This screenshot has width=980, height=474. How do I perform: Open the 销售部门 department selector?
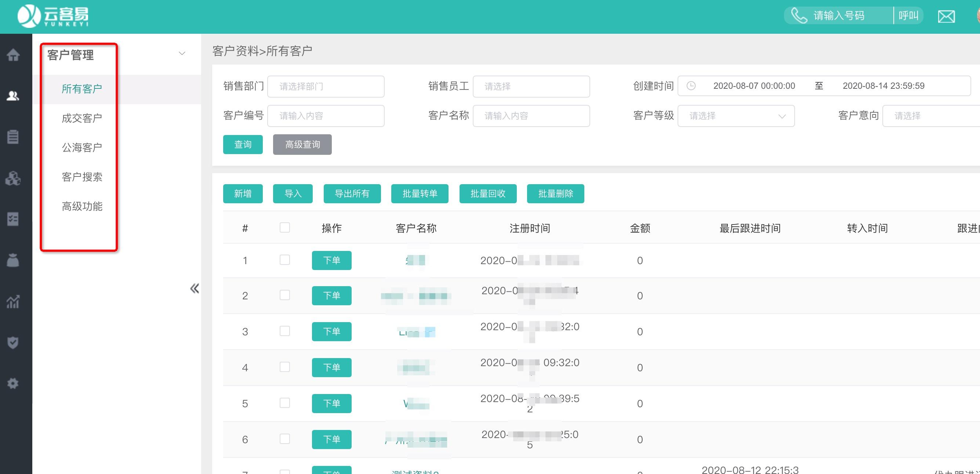326,86
